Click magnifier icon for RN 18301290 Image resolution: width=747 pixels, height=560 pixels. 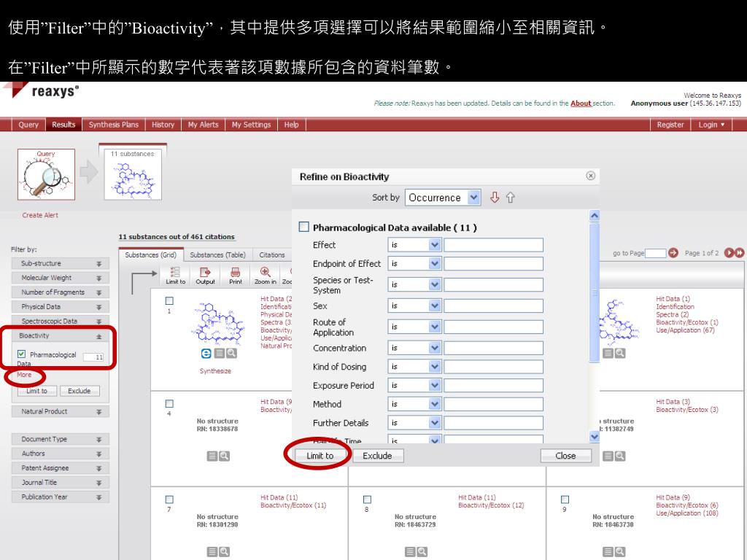(225, 552)
